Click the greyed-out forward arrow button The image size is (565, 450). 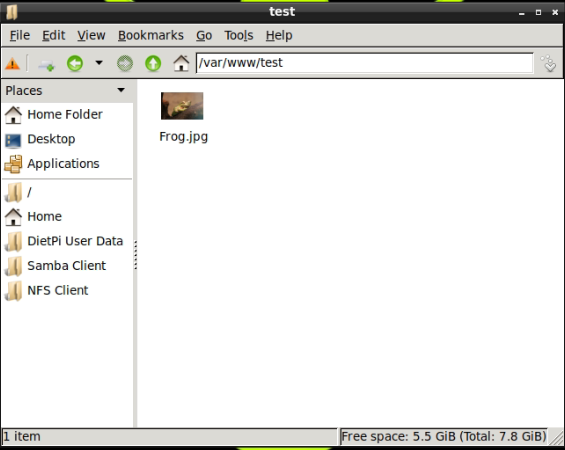pyautogui.click(x=125, y=64)
